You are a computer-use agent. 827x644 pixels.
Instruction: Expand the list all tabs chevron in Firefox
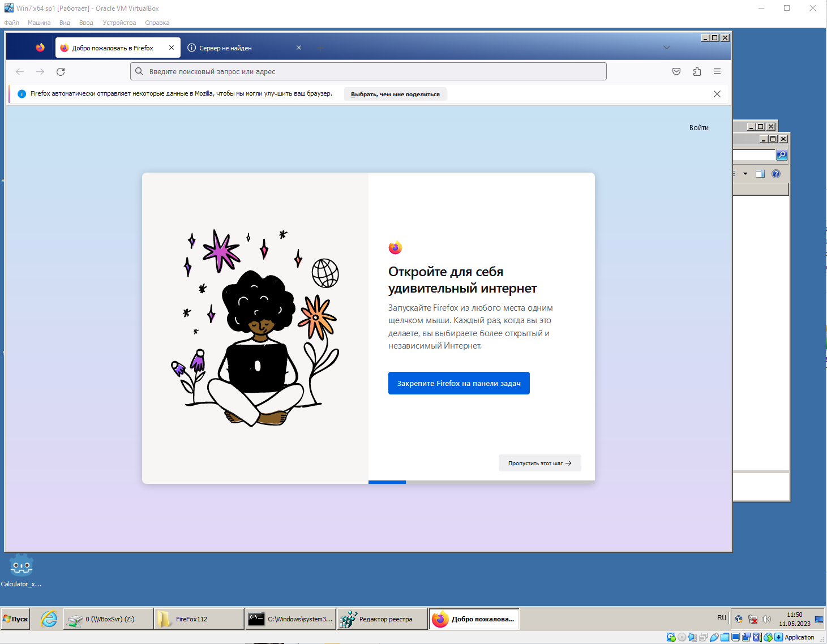667,48
